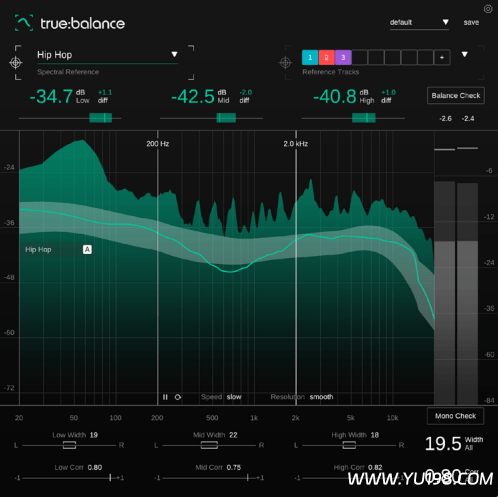
Task: Toggle the Mono Check button
Action: (455, 416)
